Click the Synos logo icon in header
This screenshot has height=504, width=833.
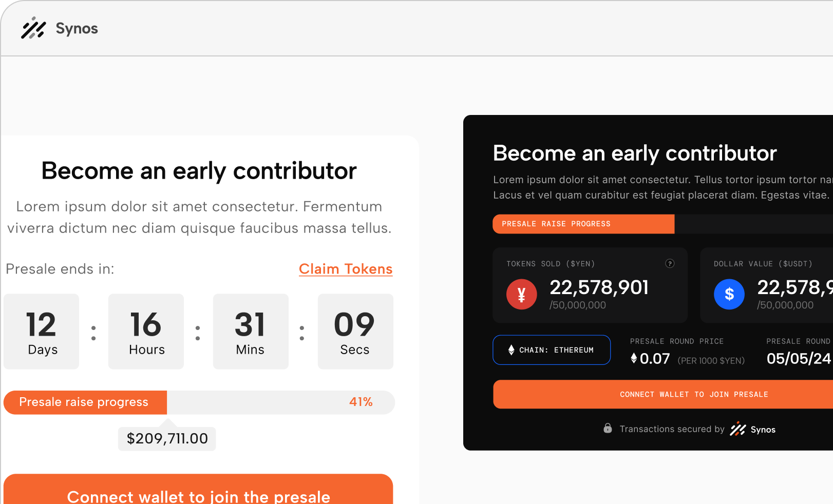point(33,28)
